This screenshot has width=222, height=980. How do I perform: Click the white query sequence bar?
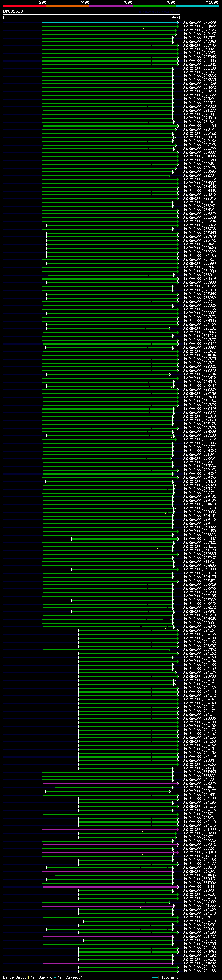(92, 15)
